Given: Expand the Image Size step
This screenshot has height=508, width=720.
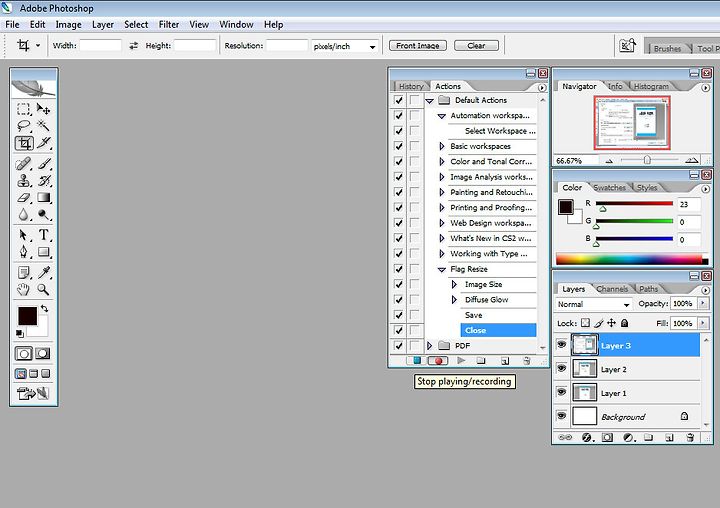Looking at the screenshot, I should pos(454,284).
